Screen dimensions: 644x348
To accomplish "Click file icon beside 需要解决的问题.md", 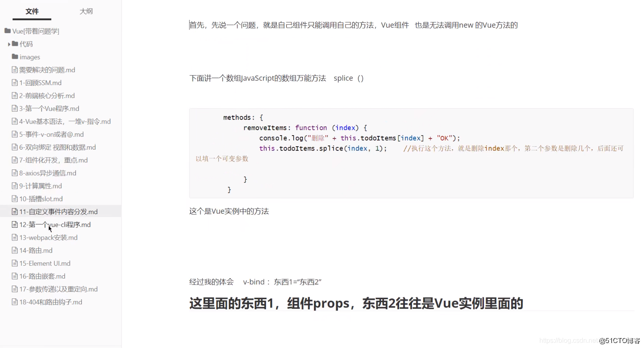I will click(x=15, y=70).
